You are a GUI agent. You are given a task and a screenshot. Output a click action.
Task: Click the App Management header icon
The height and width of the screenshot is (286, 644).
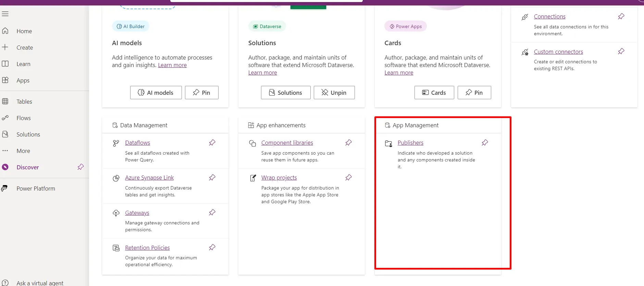387,125
